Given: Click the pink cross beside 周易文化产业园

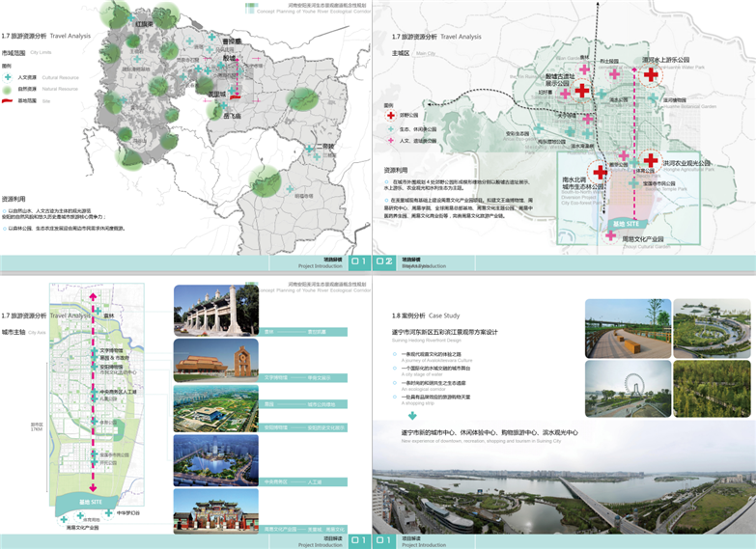Looking at the screenshot, I should click(x=611, y=235).
